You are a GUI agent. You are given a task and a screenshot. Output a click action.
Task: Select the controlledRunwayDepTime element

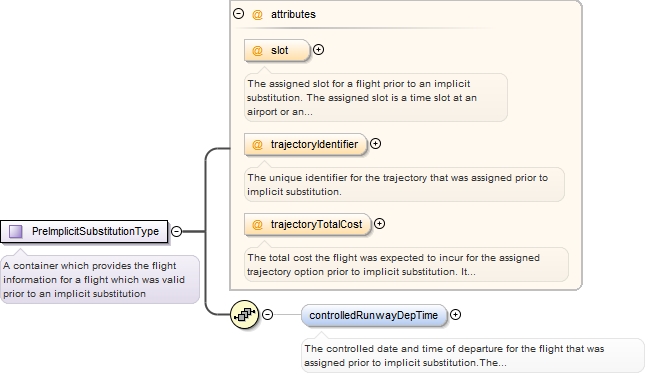coord(374,315)
